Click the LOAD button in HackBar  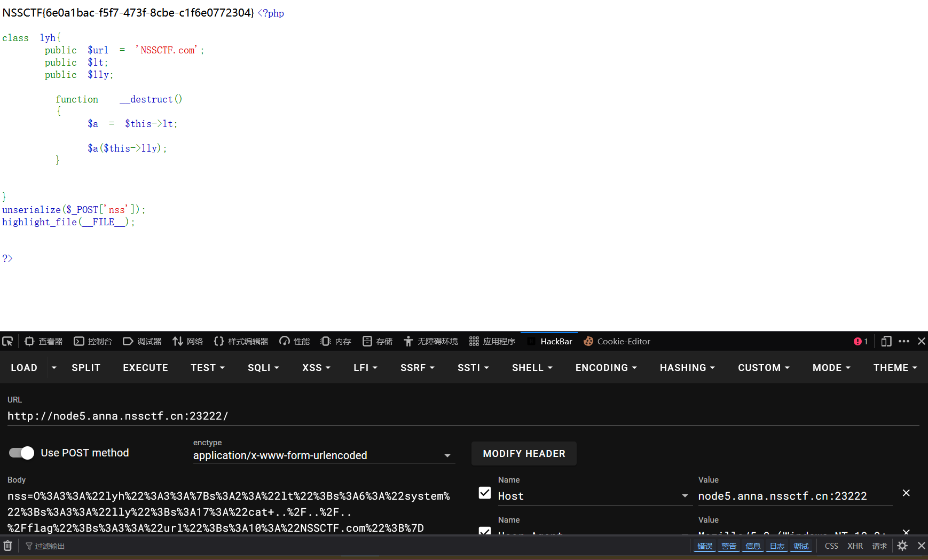[x=24, y=368]
